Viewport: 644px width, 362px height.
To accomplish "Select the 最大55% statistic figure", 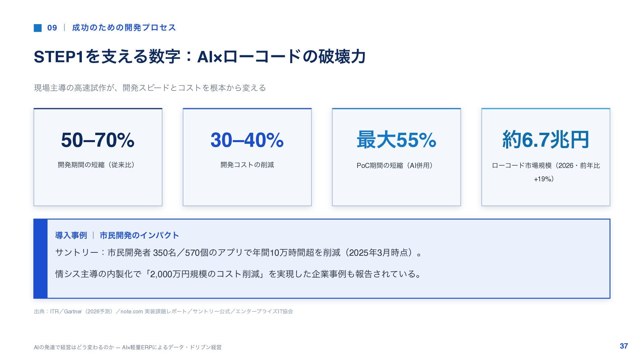I will pos(396,140).
